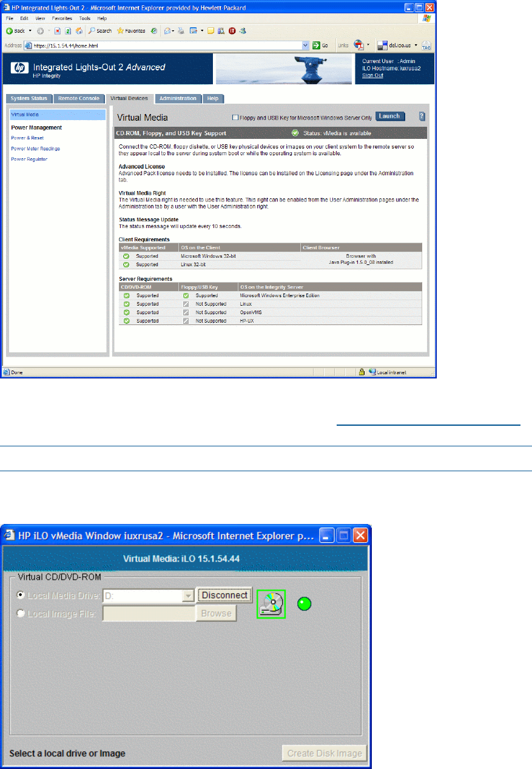Click the PDF icon in Links bar
The image size is (532, 769).
[359, 45]
